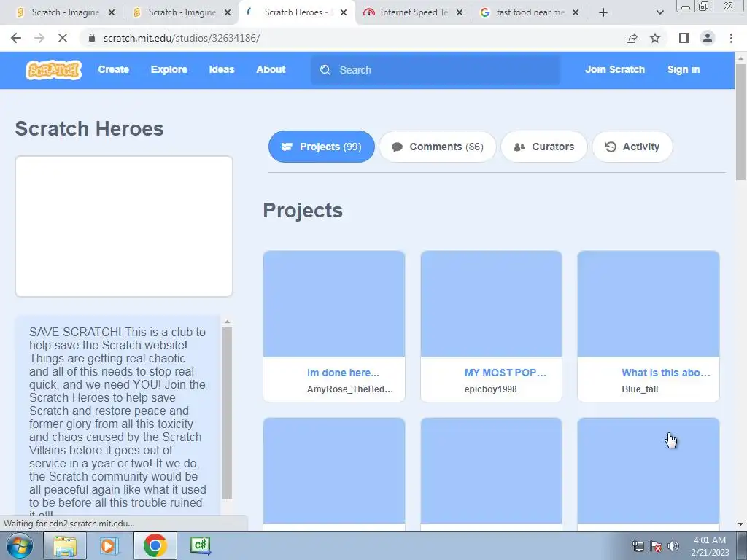Image resolution: width=747 pixels, height=560 pixels.
Task: Click the network tray icon
Action: point(638,546)
